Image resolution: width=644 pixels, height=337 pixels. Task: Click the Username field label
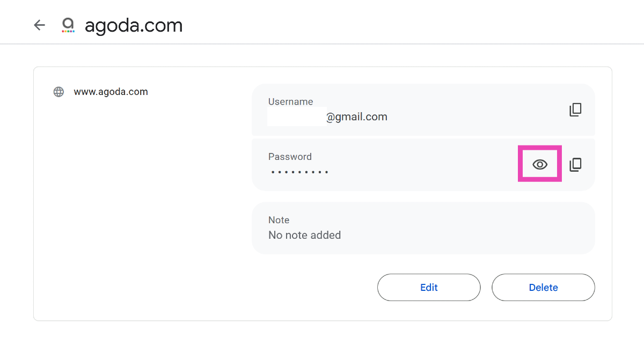click(290, 101)
